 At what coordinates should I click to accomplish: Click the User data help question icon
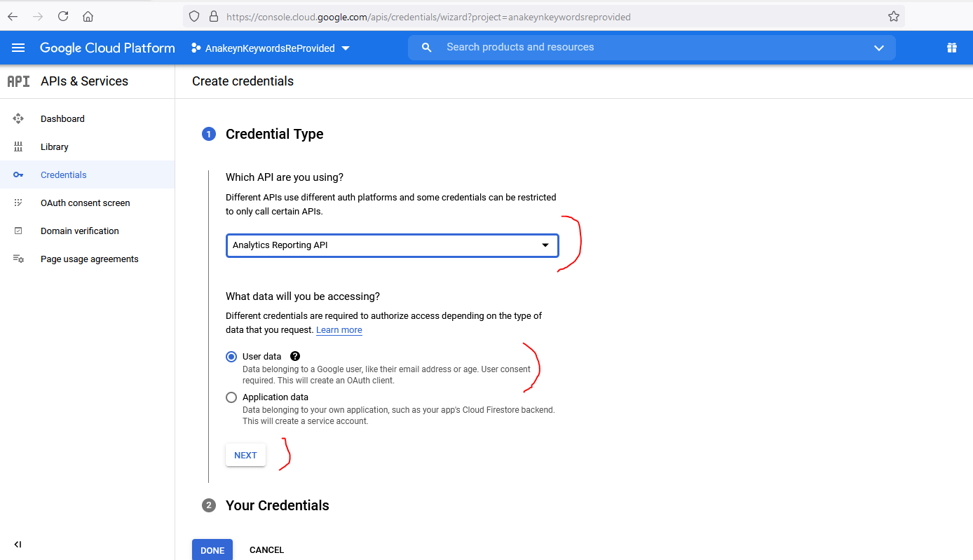tap(295, 356)
